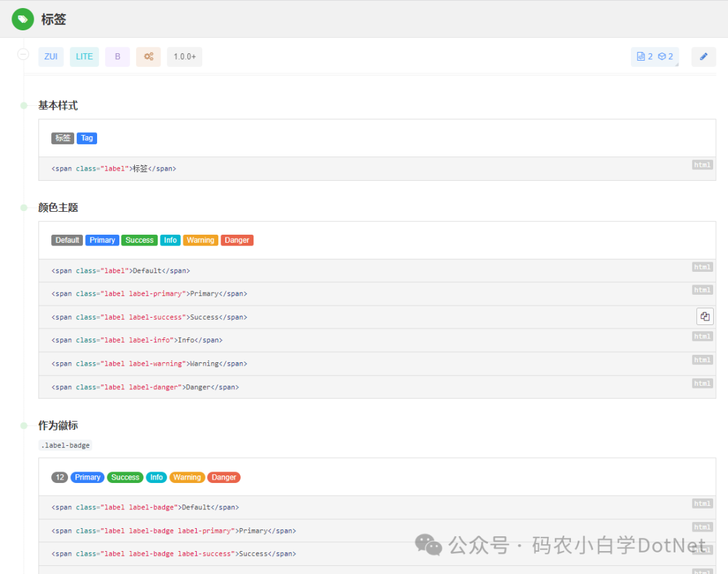Click the file and package count badge

pyautogui.click(x=655, y=57)
